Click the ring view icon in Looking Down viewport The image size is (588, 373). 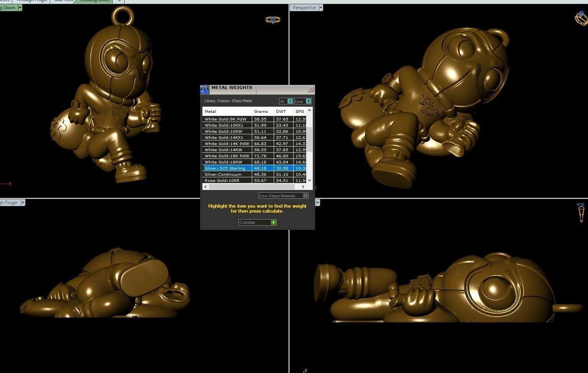(x=273, y=20)
